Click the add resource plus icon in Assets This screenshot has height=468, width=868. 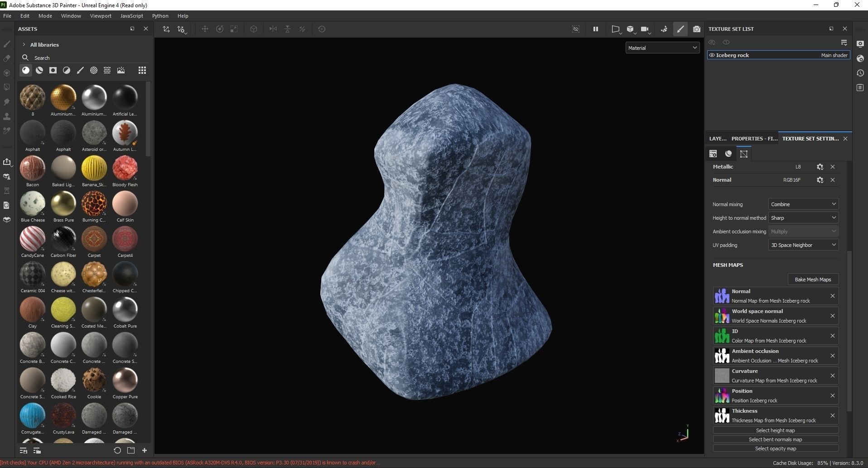click(145, 450)
